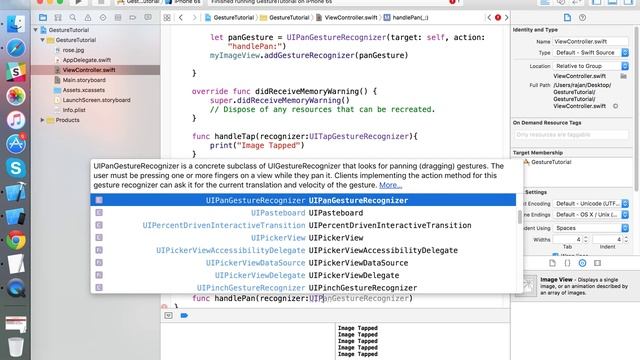Open the Project navigator folder icon
Screen dimensions: 640x360
click(43, 18)
